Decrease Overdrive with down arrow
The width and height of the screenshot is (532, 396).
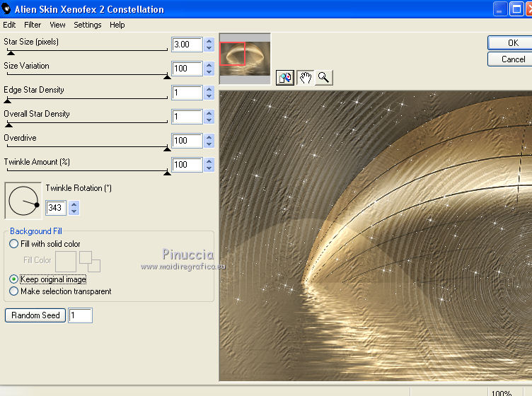click(209, 144)
